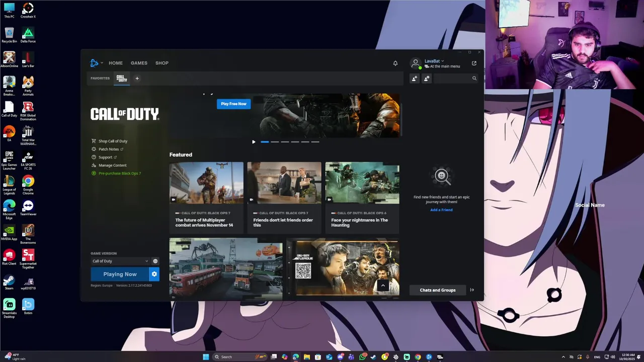Click the friends search magnifier icon
Image resolution: width=644 pixels, height=362 pixels.
[x=474, y=78]
